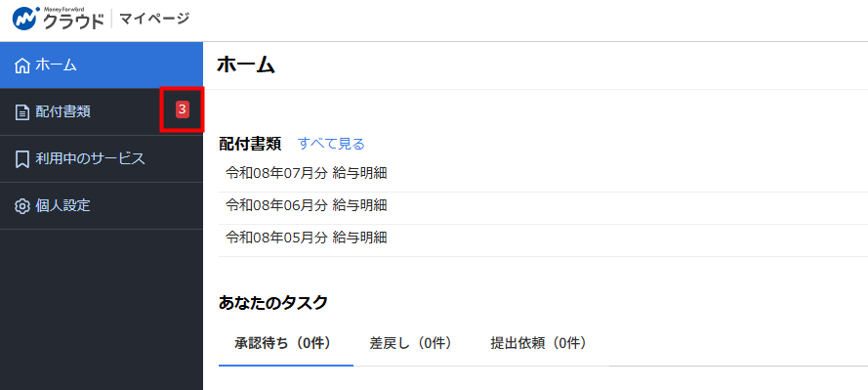Click the gear icon beside 個人設定
The height and width of the screenshot is (390, 868).
pyautogui.click(x=22, y=206)
